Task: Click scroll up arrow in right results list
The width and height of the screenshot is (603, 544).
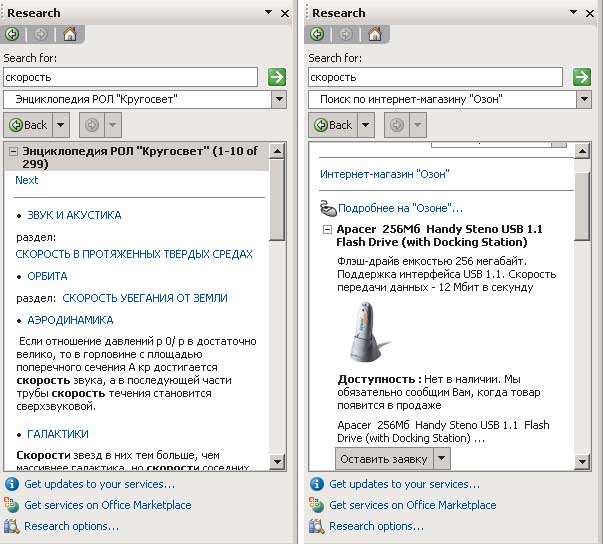Action: click(582, 151)
